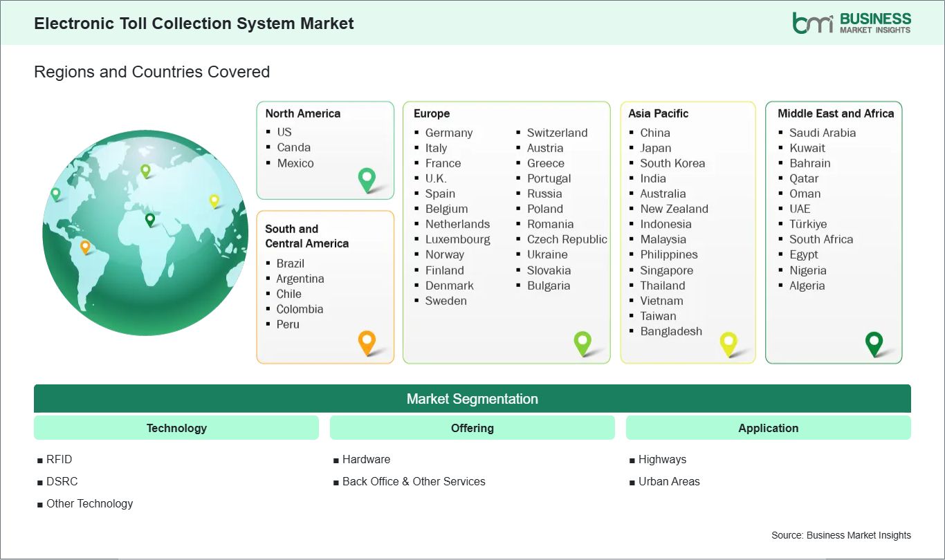This screenshot has height=560, width=945.
Task: Click Saudi Arabia in Middle East list
Action: coord(822,133)
